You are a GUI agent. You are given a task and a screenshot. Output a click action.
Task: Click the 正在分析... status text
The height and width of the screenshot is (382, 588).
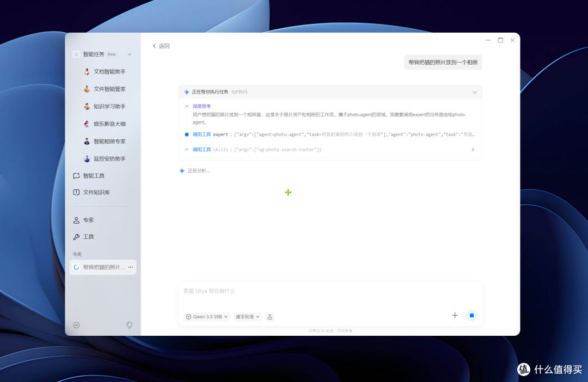click(199, 171)
